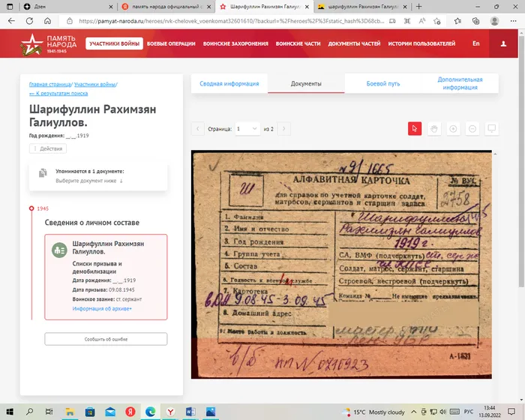The width and height of the screenshot is (525, 420).
Task: Zoom in on the document image
Action: click(x=453, y=128)
